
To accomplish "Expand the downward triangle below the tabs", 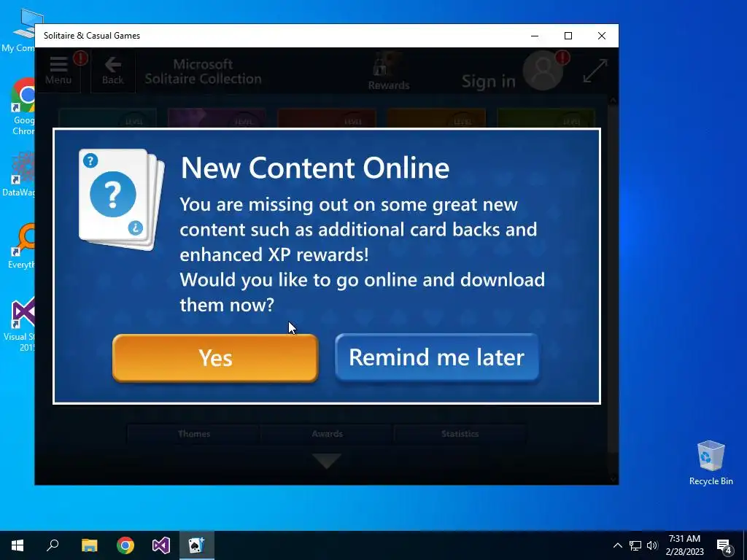I will coord(327,461).
